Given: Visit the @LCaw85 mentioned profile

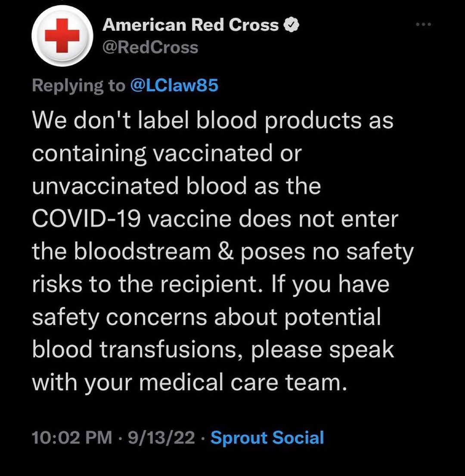Looking at the screenshot, I should coord(174,86).
